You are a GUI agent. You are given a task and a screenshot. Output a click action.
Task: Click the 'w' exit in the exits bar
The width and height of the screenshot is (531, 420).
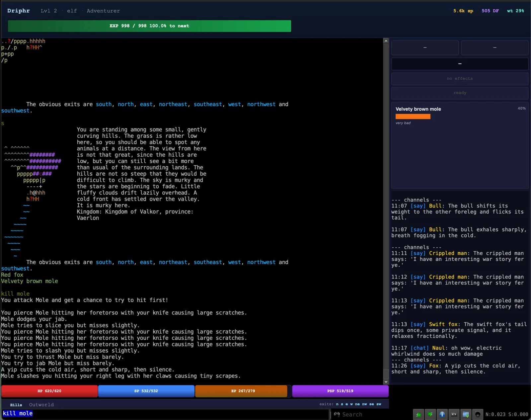click(x=351, y=404)
